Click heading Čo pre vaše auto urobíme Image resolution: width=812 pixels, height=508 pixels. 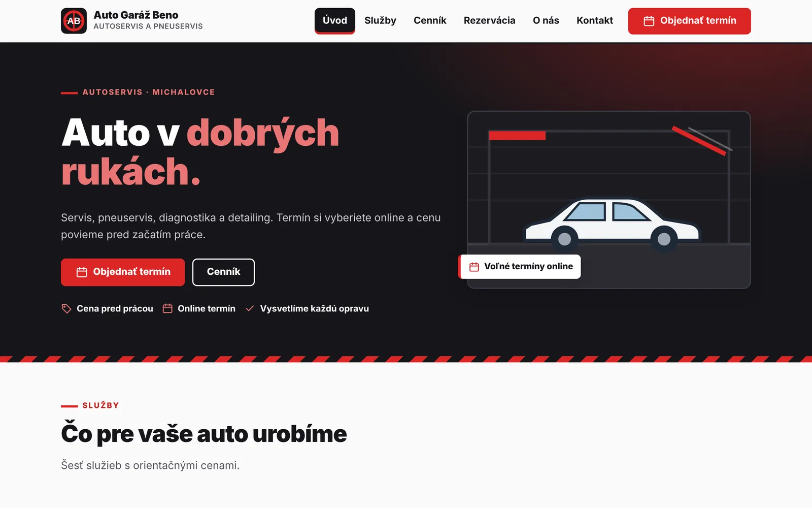[204, 433]
